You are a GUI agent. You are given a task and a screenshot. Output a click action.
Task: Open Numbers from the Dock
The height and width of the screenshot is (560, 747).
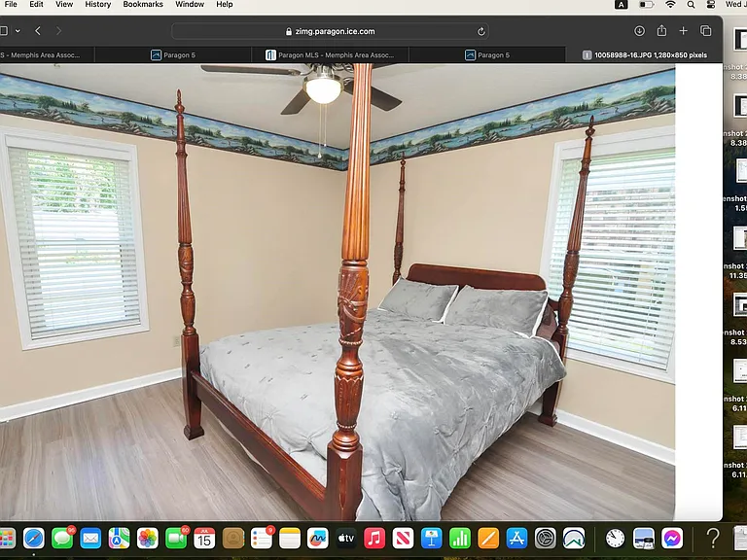click(x=460, y=539)
